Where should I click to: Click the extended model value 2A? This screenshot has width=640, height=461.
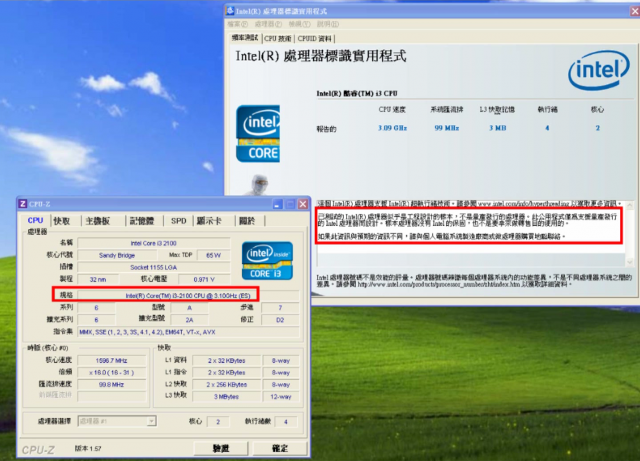click(x=189, y=320)
